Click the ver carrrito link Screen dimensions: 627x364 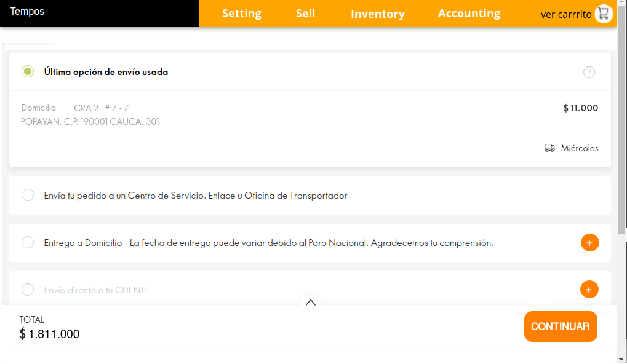tap(565, 14)
